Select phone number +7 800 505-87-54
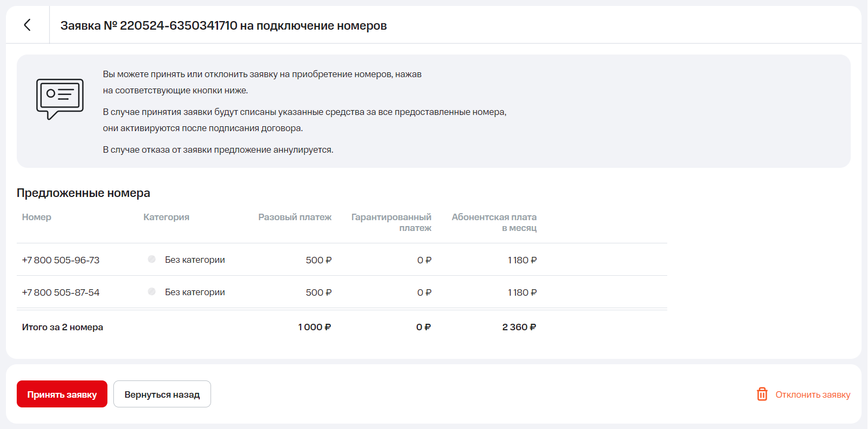Viewport: 868px width, 429px height. click(x=61, y=292)
